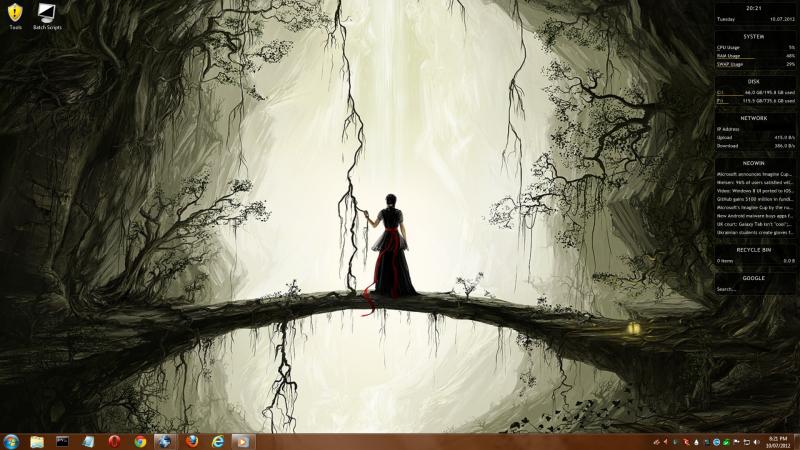Open the notepad-style taskbar icon
This screenshot has height=450, width=800.
coord(88,442)
